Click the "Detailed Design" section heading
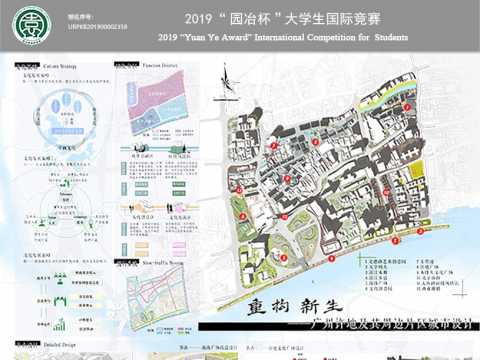This screenshot has height=360, width=480. tap(45, 344)
